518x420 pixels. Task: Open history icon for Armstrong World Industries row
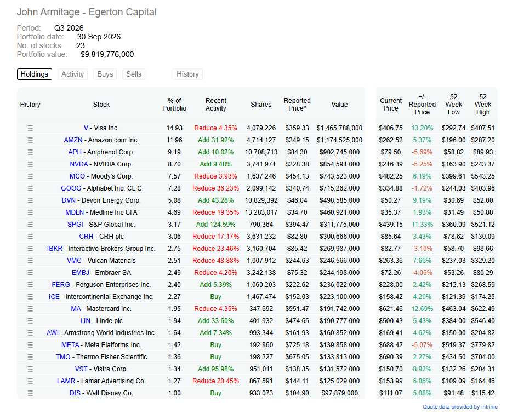pos(30,333)
